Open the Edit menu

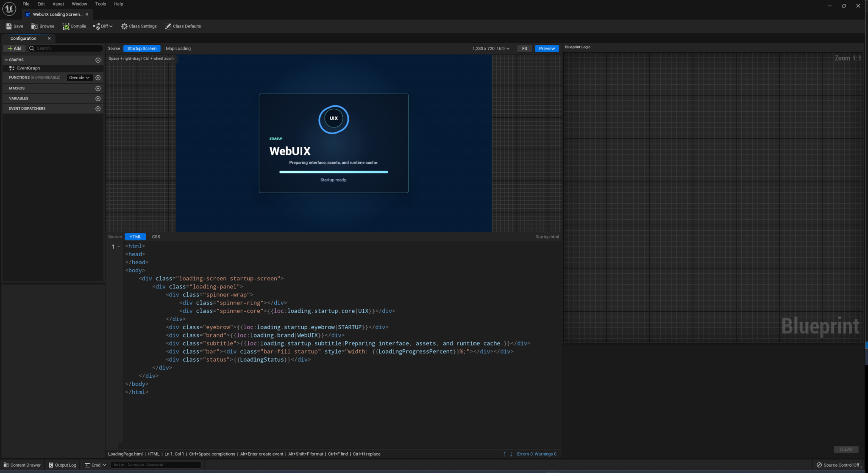point(41,4)
